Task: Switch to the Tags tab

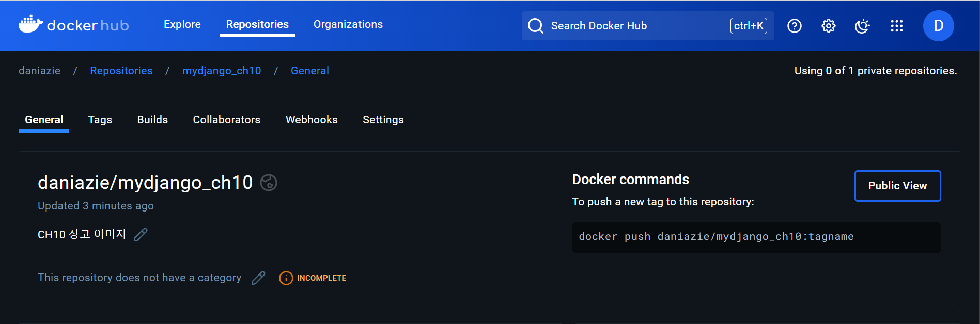Action: coord(100,120)
